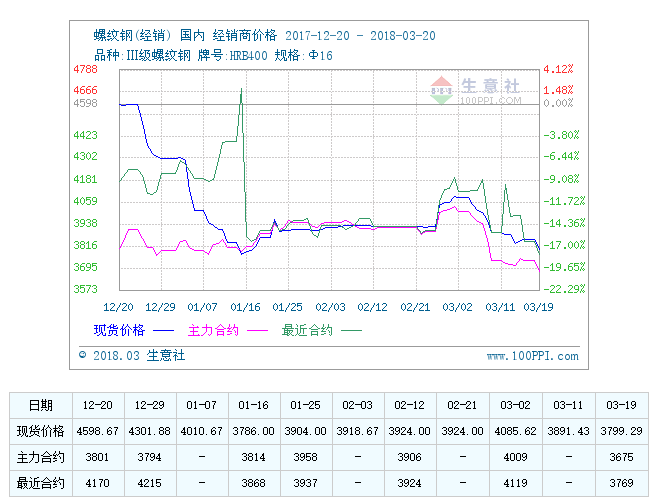Click the 2018.03 生意社 footer text

[x=138, y=355]
